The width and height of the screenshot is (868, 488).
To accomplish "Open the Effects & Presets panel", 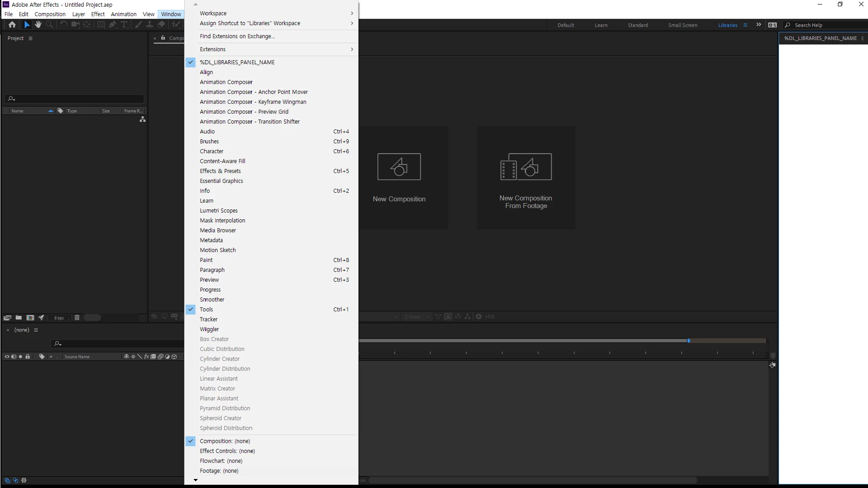I will pos(220,171).
